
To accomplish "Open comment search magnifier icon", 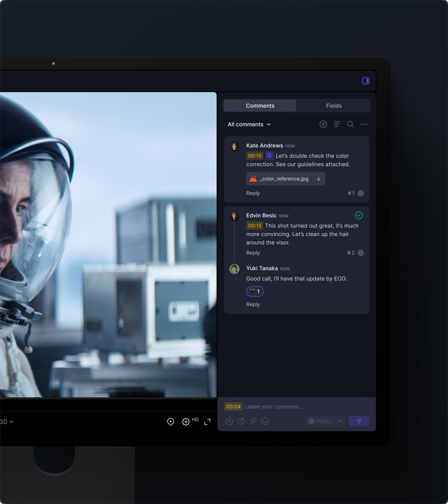I will (x=350, y=124).
